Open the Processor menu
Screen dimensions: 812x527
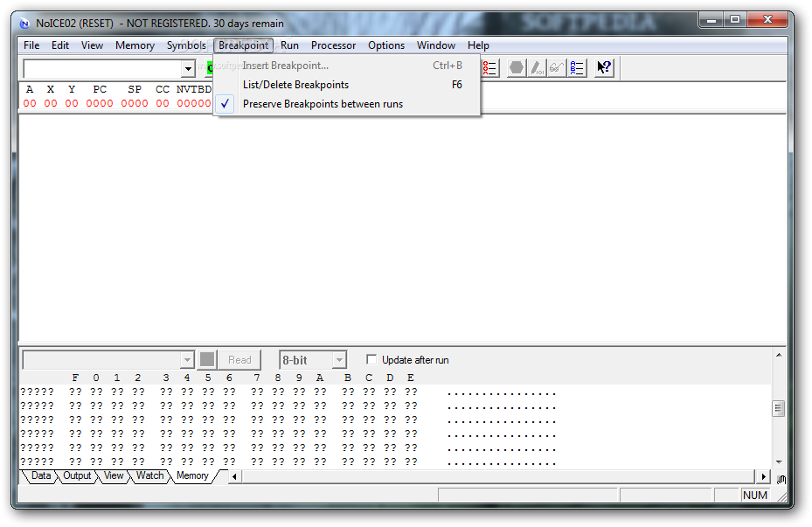[334, 45]
